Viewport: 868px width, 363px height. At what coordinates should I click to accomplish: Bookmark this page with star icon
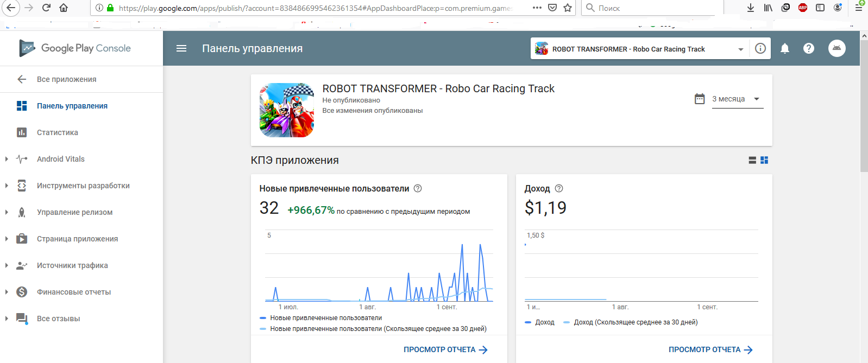568,8
